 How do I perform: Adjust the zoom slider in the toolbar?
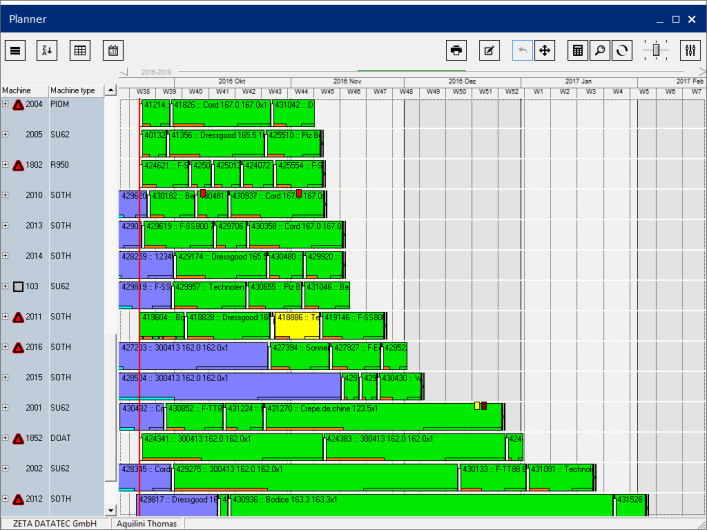(x=656, y=50)
